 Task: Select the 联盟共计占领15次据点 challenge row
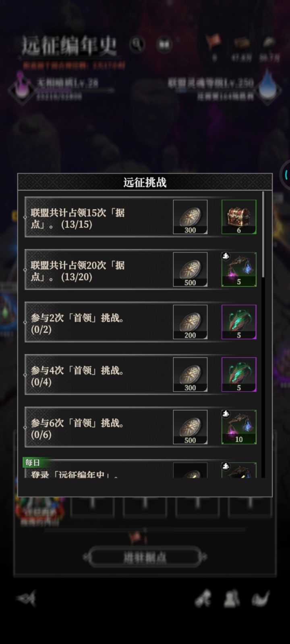(141, 217)
